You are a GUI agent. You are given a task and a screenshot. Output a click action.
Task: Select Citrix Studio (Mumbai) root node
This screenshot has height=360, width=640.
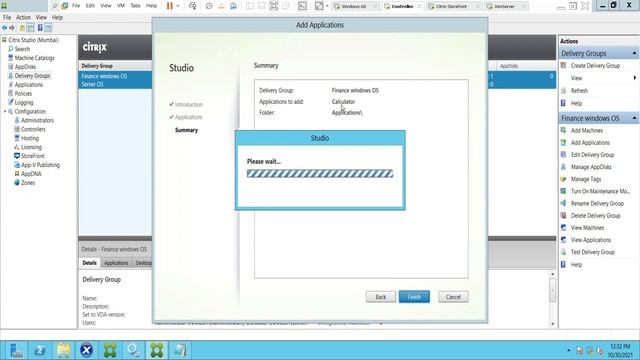pos(33,40)
